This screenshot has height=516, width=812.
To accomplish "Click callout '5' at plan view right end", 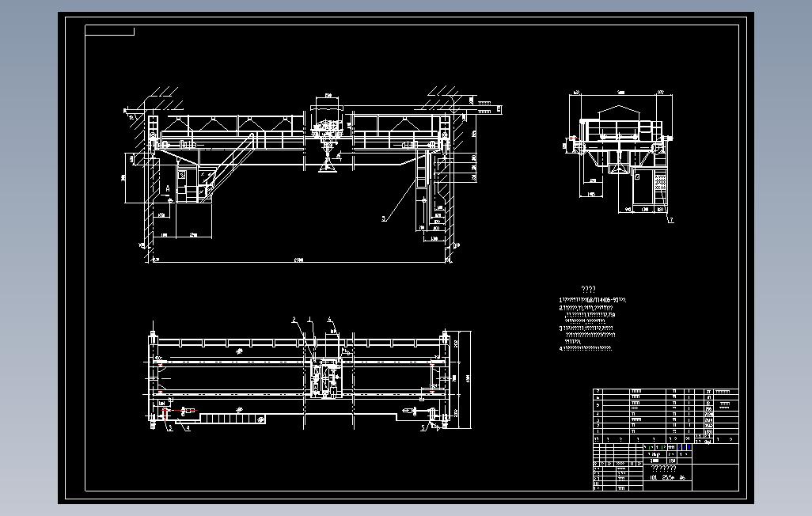I will (423, 428).
